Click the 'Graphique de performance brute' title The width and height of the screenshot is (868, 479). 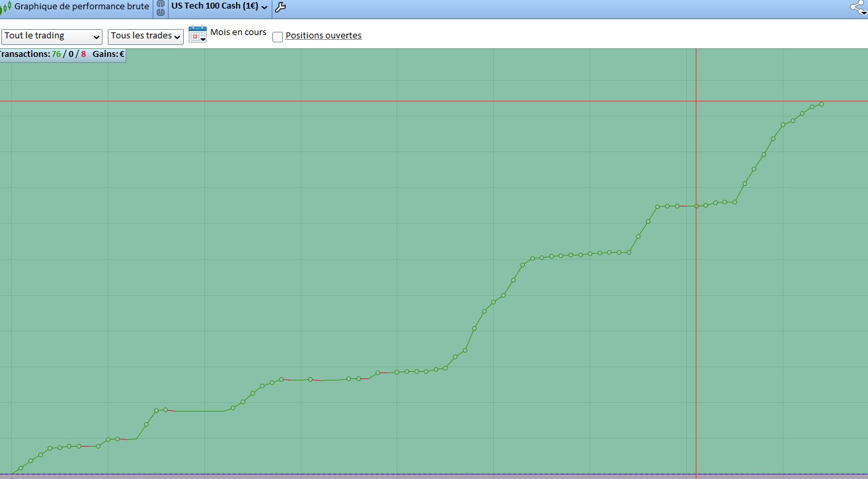(x=81, y=7)
